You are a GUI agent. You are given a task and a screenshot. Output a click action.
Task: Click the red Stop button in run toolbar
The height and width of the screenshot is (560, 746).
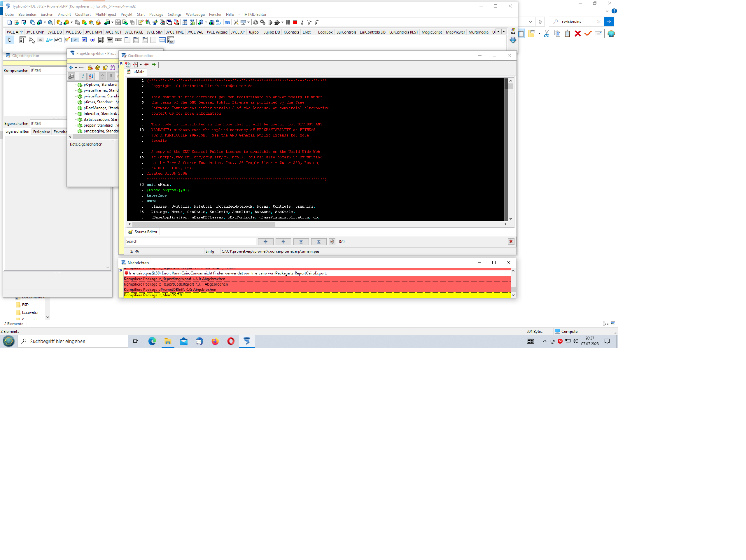(295, 22)
